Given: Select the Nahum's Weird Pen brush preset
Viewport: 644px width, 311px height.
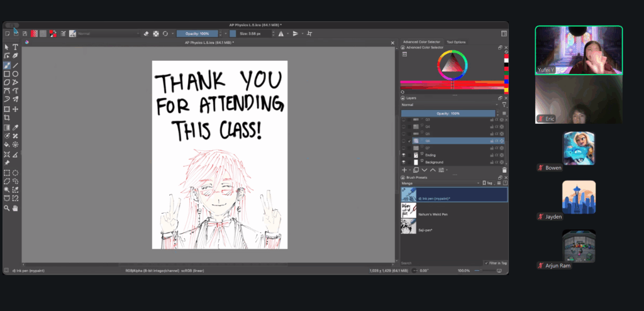Looking at the screenshot, I should [x=434, y=214].
